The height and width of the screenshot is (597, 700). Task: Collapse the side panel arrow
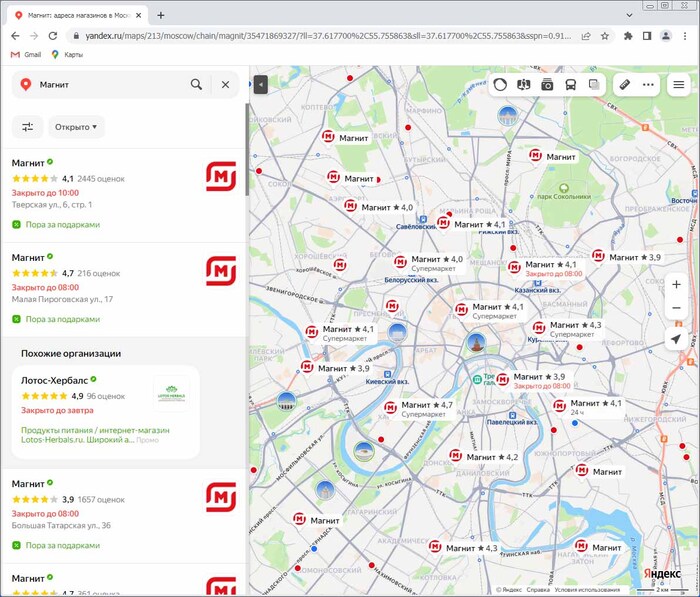tap(261, 84)
